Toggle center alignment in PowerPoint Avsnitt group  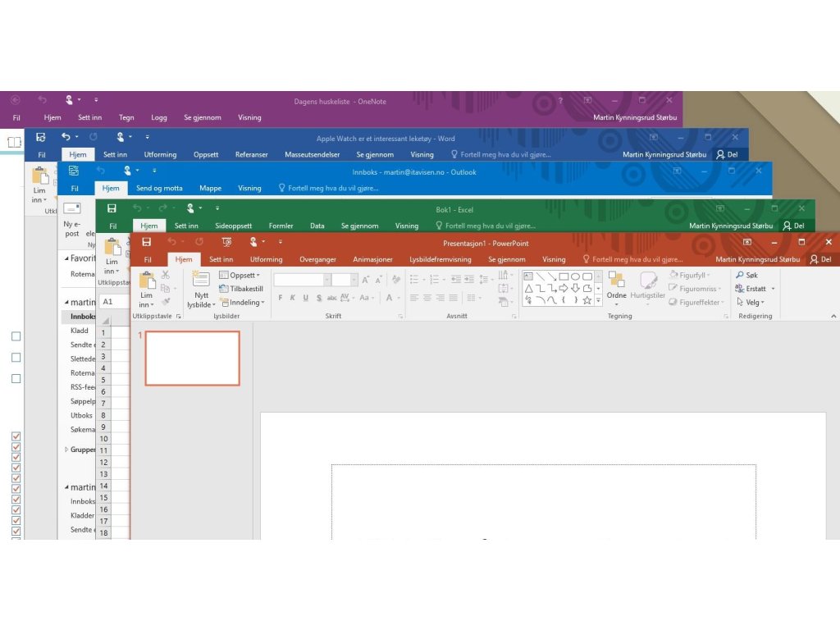(427, 298)
